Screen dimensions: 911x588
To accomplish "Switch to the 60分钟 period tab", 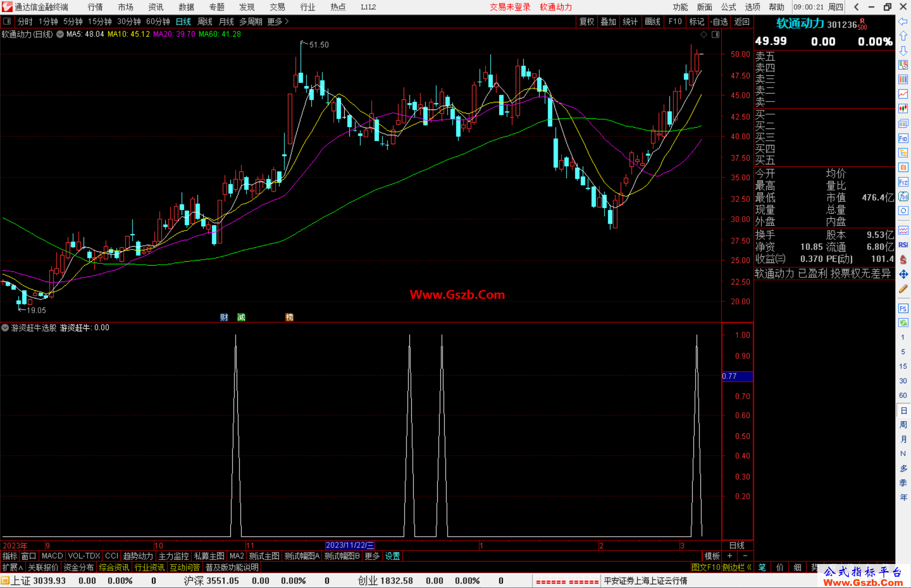I will [x=158, y=21].
